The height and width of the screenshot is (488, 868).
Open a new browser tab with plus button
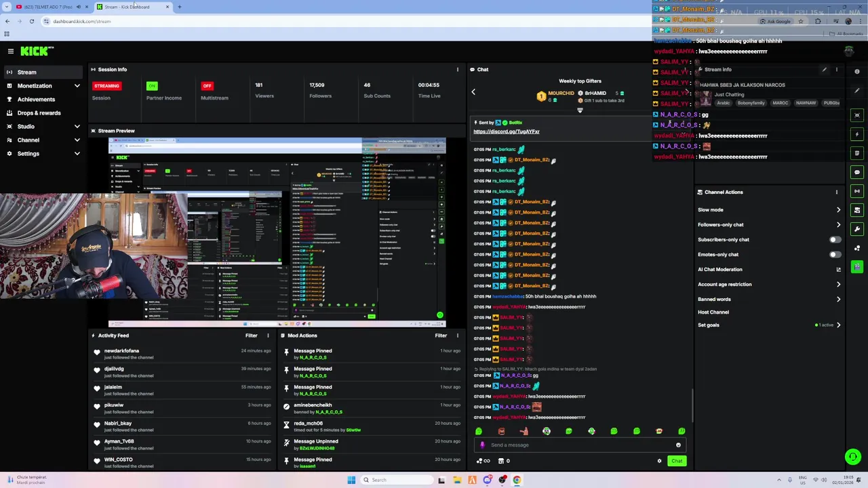point(179,7)
